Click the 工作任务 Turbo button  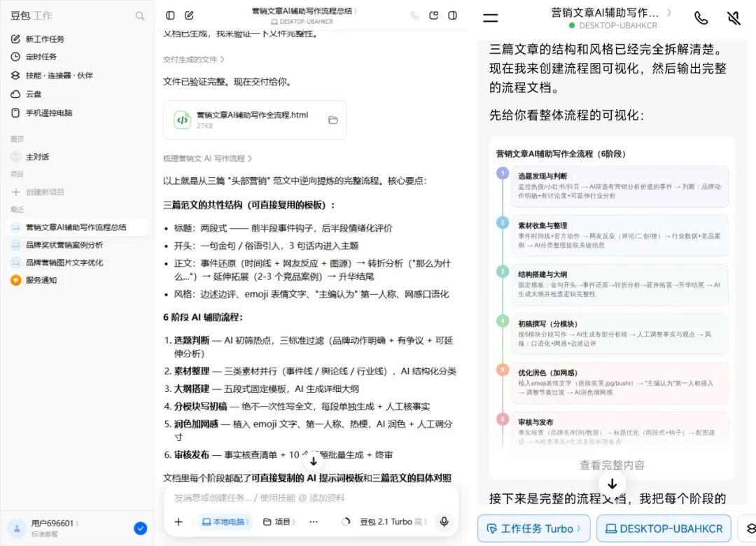pos(533,528)
